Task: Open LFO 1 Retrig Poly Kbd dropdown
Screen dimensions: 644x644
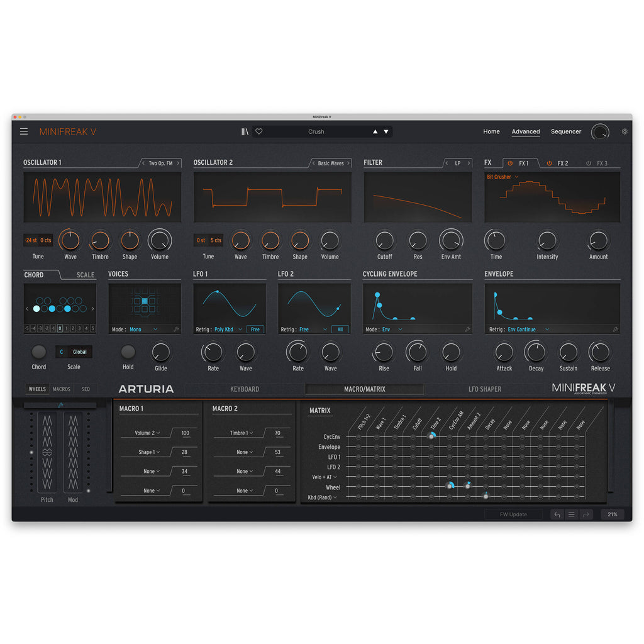Action: pyautogui.click(x=228, y=330)
